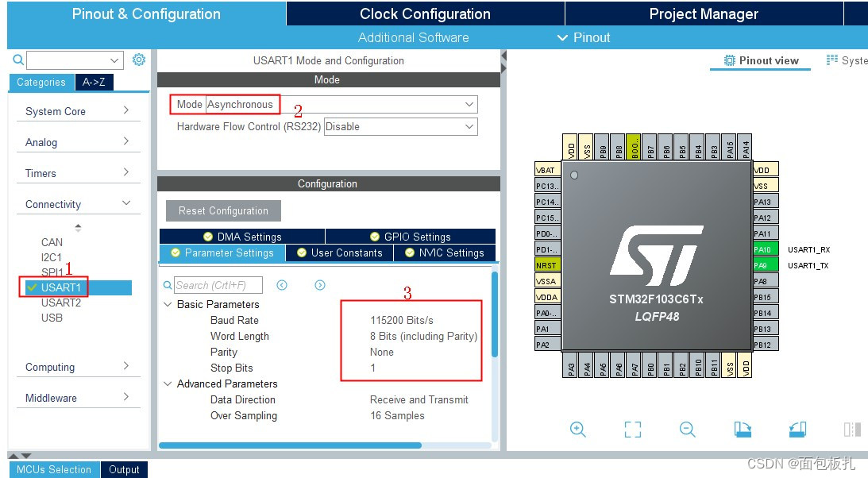The height and width of the screenshot is (478, 868).
Task: Select pin PA10 on the chip
Action: (x=766, y=249)
